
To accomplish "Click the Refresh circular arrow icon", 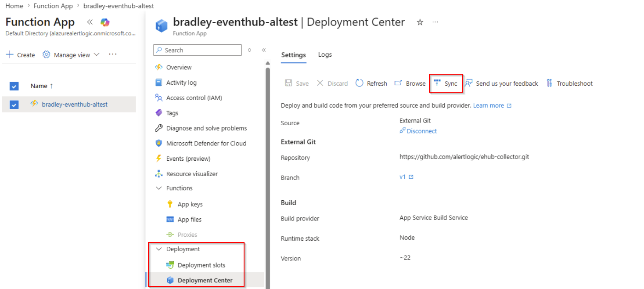I will tap(360, 83).
